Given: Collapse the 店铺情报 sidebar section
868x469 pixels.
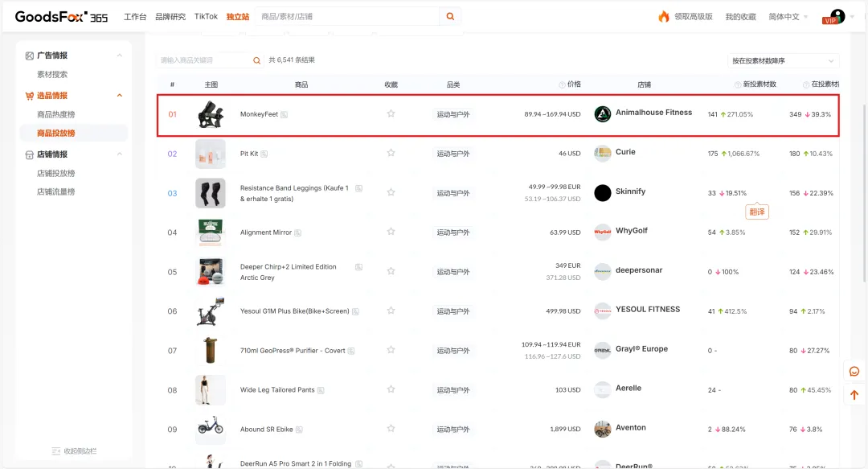Looking at the screenshot, I should (120, 154).
